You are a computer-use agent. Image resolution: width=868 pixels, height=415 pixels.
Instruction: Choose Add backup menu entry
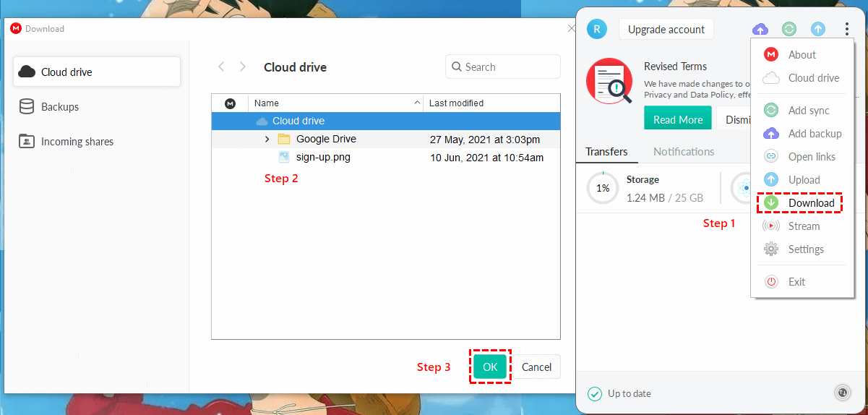[802, 133]
